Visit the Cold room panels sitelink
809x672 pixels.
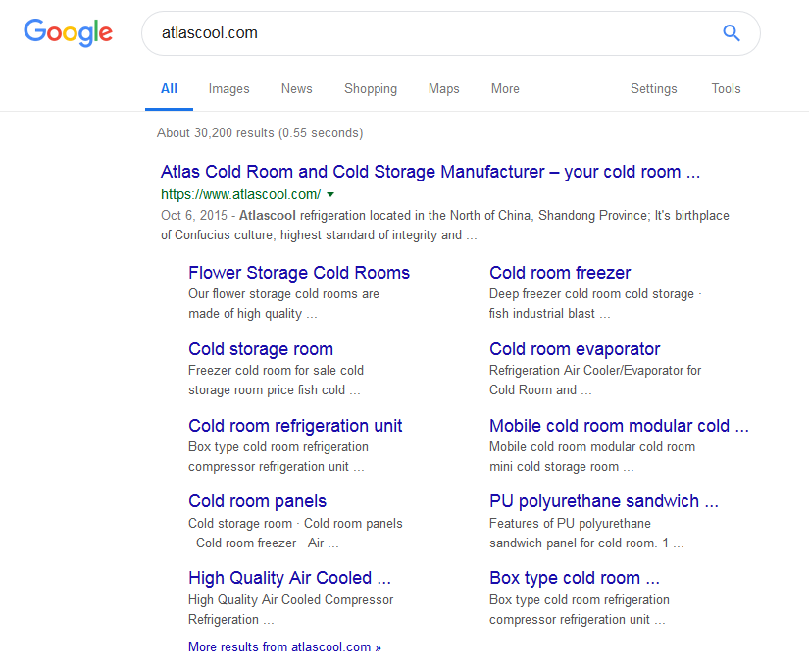(x=257, y=501)
